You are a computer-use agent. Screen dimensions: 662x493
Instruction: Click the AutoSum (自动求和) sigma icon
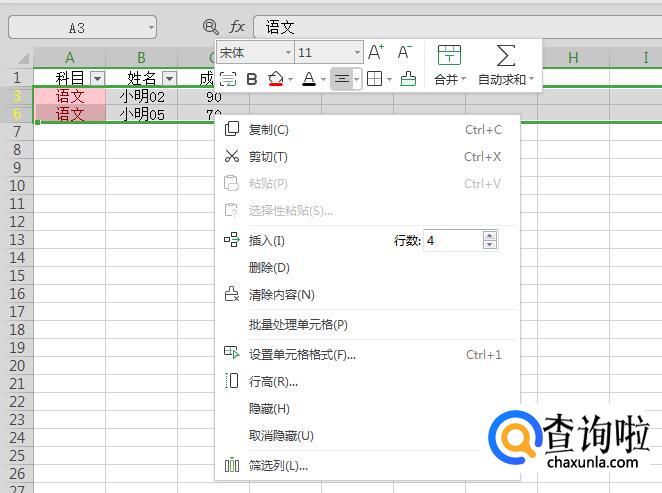(x=506, y=55)
